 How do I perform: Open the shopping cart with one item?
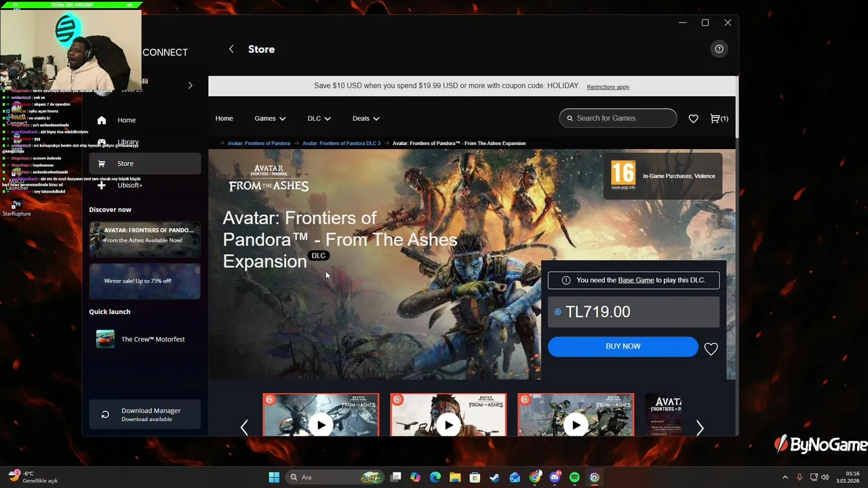point(719,119)
